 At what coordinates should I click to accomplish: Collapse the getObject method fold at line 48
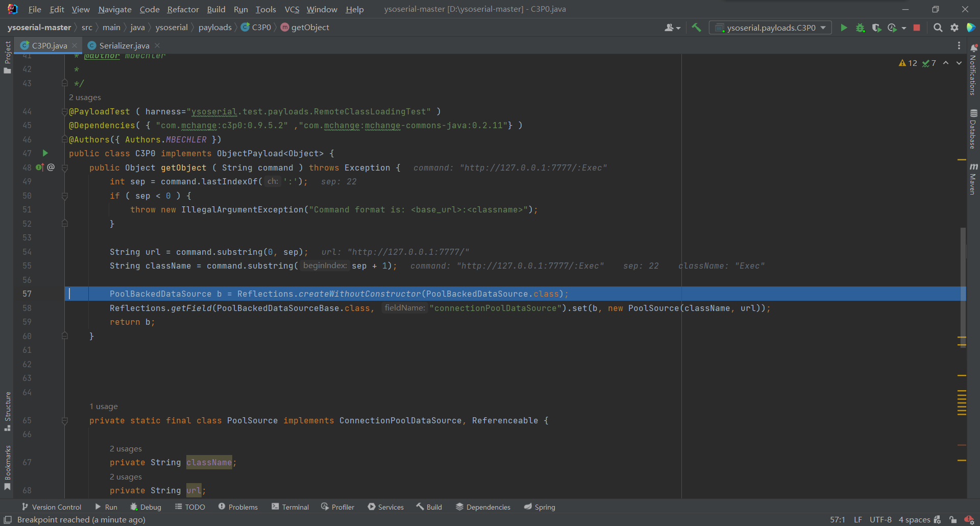[x=65, y=168]
